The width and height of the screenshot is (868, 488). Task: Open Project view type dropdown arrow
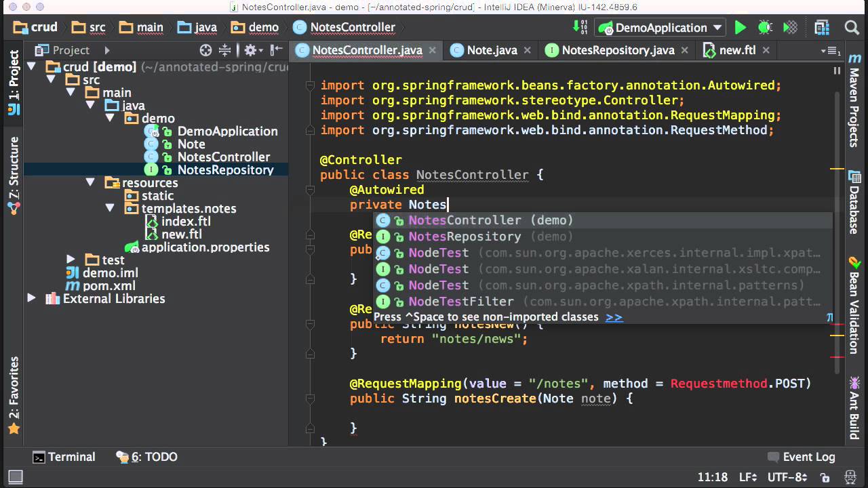pos(106,50)
